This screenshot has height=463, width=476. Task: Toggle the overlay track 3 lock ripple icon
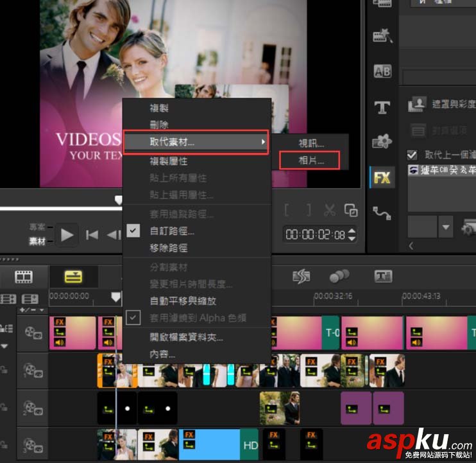tap(4, 445)
